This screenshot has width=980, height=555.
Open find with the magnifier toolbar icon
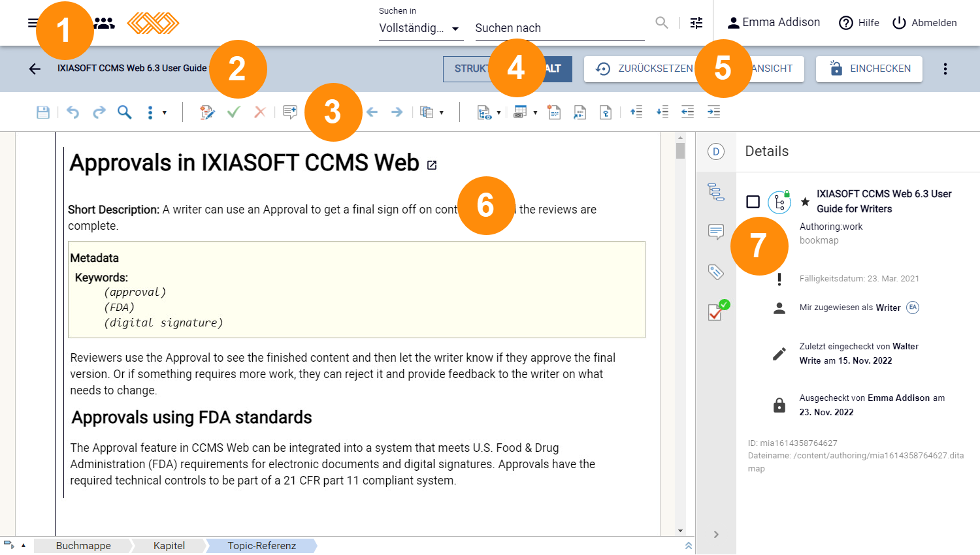(124, 112)
